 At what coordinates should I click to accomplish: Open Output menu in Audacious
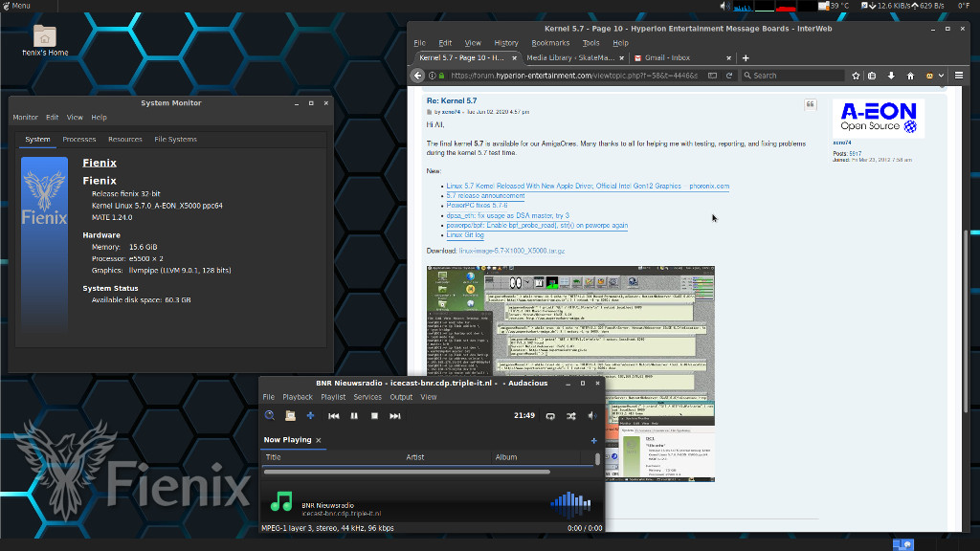coord(401,397)
